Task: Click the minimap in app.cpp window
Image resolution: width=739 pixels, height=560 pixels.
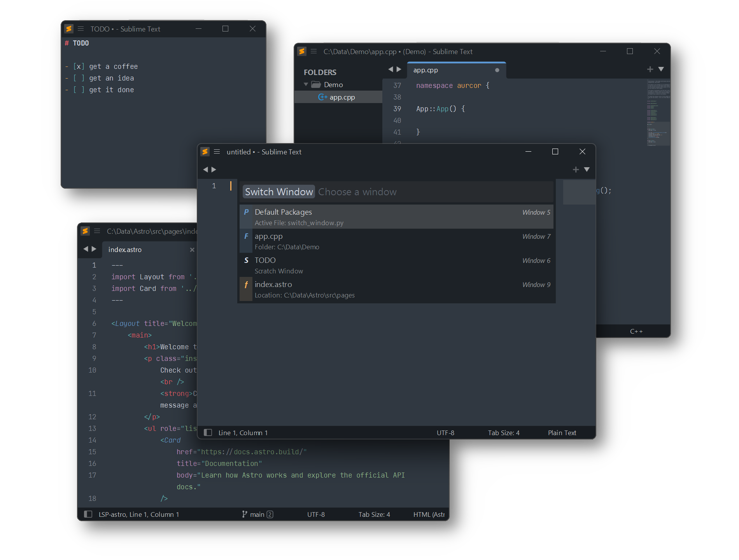Action: click(x=658, y=113)
